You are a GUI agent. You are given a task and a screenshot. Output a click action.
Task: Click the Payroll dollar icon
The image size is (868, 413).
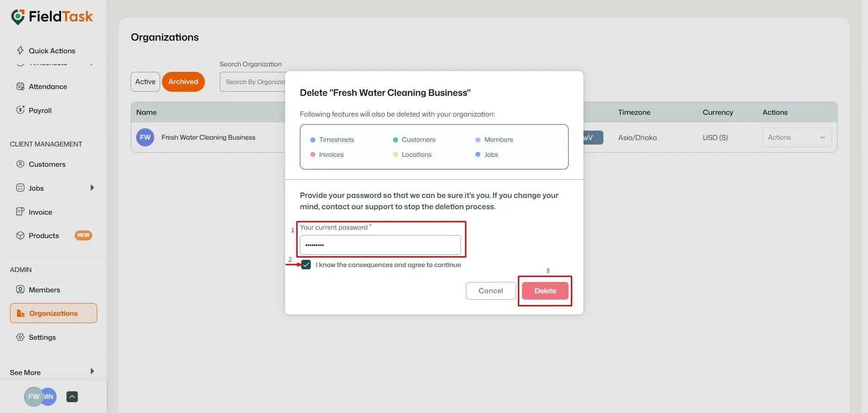(x=20, y=110)
